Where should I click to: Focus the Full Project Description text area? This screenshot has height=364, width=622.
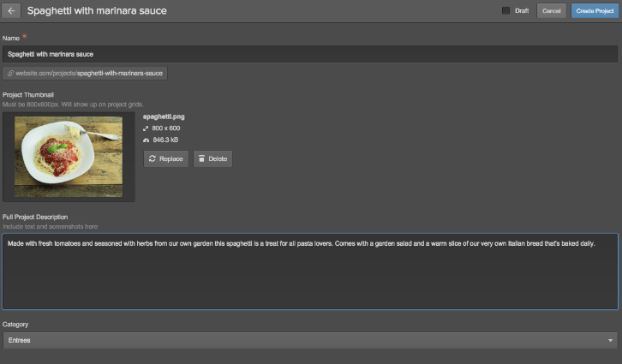[310, 272]
